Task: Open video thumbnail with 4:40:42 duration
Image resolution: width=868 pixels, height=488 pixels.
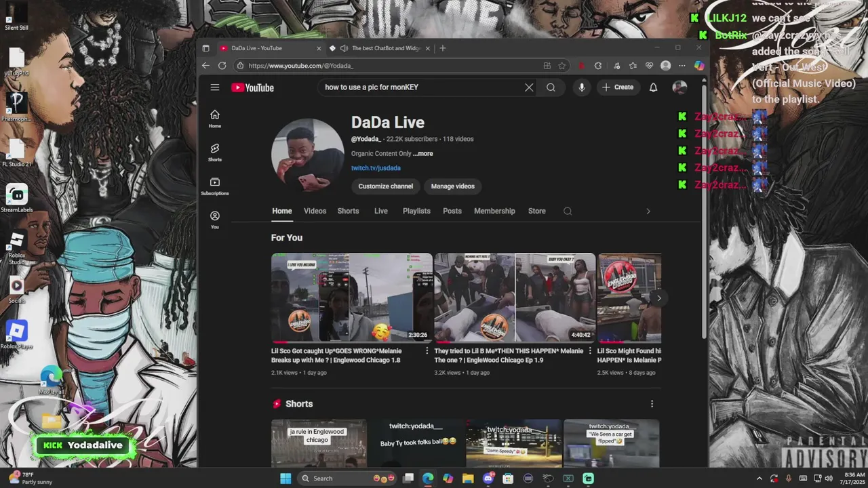Action: pos(515,298)
